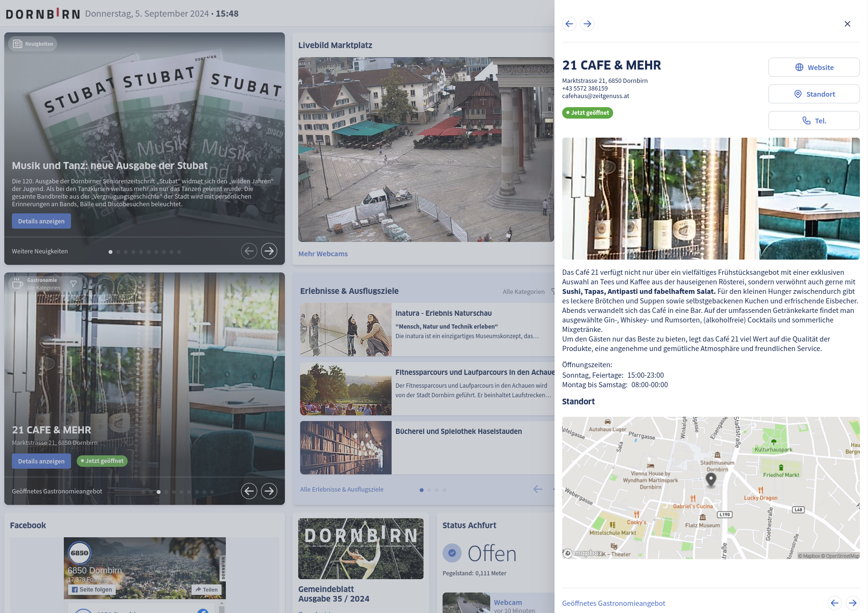
Task: Show next gastronomy listing arrow
Action: (x=269, y=491)
